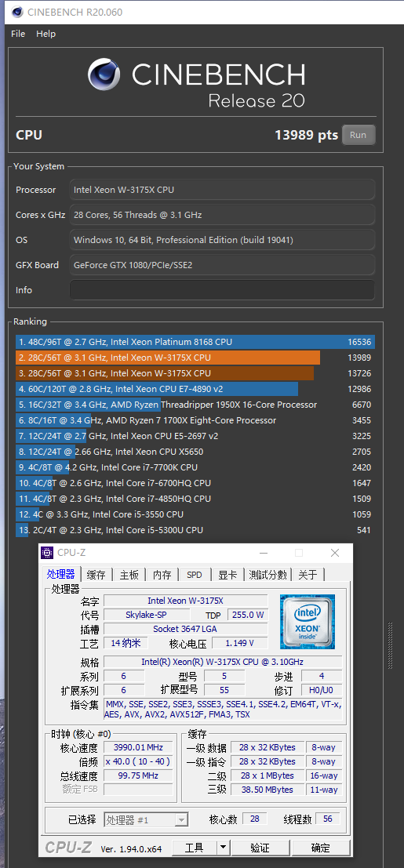Image resolution: width=404 pixels, height=868 pixels.
Task: Click the 三级 cache value 38.50 MBytes
Action: tap(268, 790)
